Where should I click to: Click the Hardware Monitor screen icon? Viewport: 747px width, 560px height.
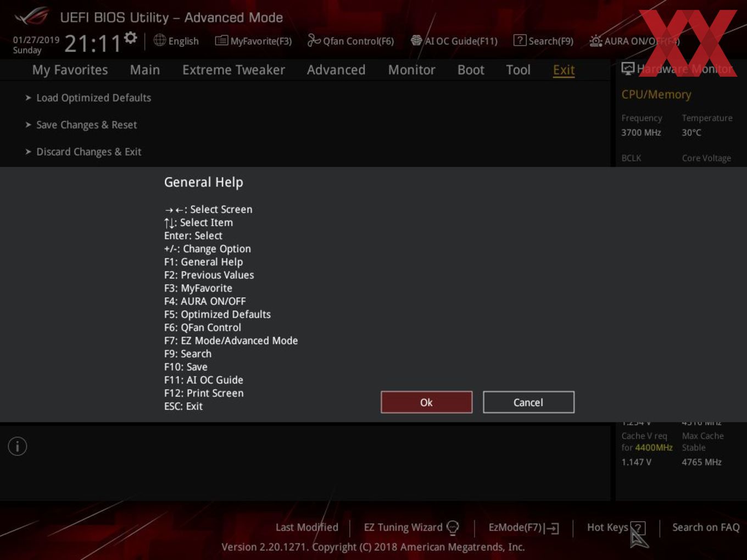point(628,69)
